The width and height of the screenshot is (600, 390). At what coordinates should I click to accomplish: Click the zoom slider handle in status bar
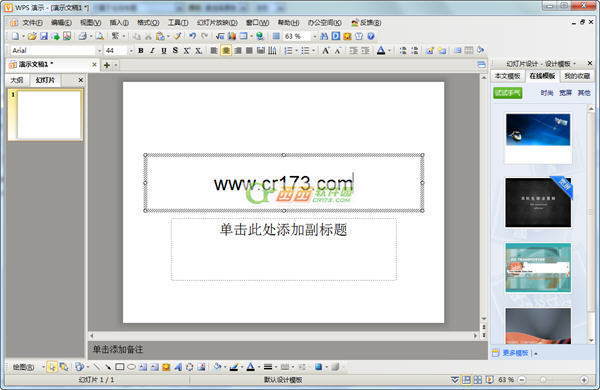[543, 380]
